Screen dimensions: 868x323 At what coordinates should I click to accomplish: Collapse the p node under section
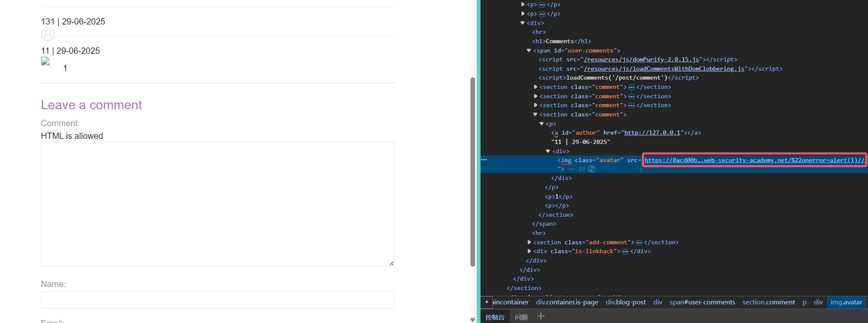(x=542, y=124)
